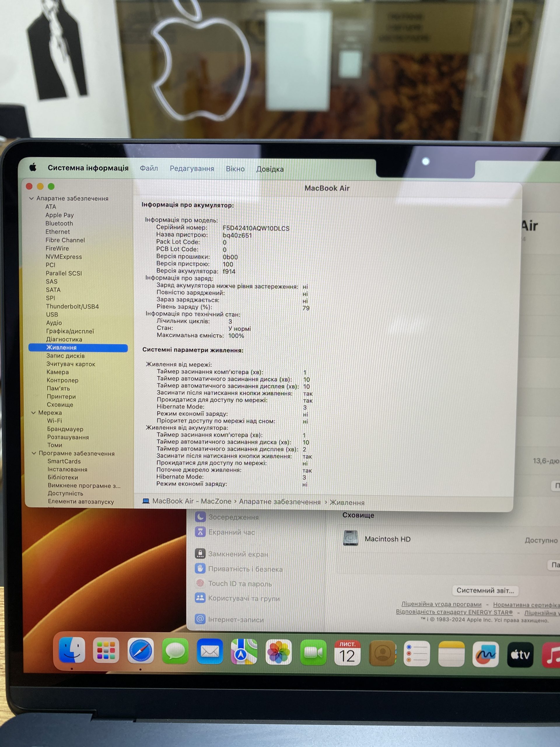This screenshot has width=560, height=747.
Task: Open Contacts app in Dock
Action: click(382, 653)
